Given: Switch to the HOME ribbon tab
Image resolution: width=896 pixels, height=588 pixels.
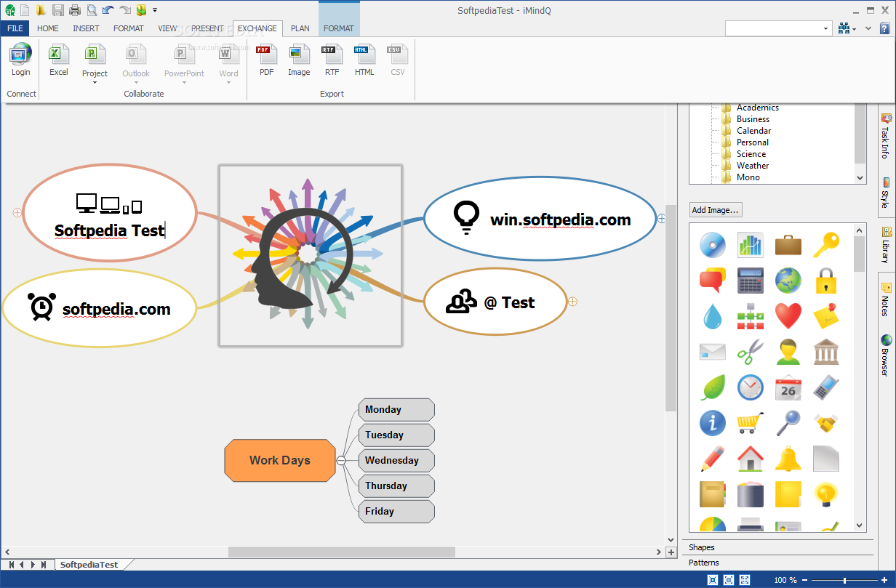Looking at the screenshot, I should (48, 28).
